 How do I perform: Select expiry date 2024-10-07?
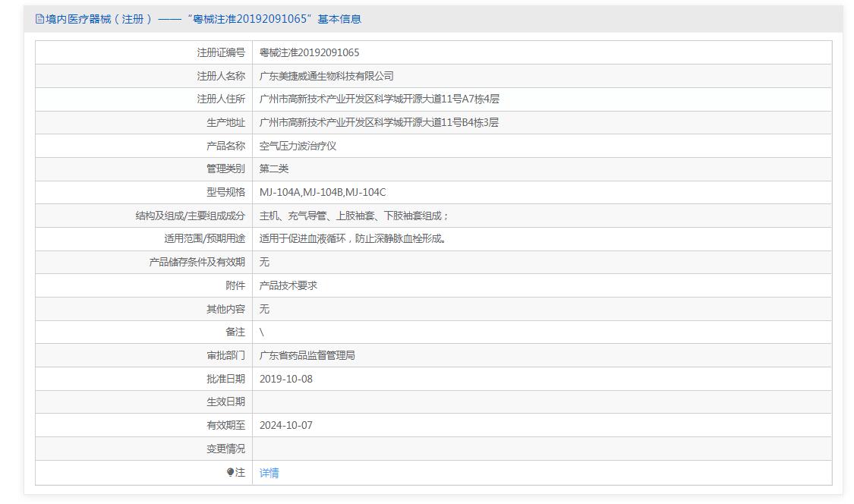(x=286, y=425)
